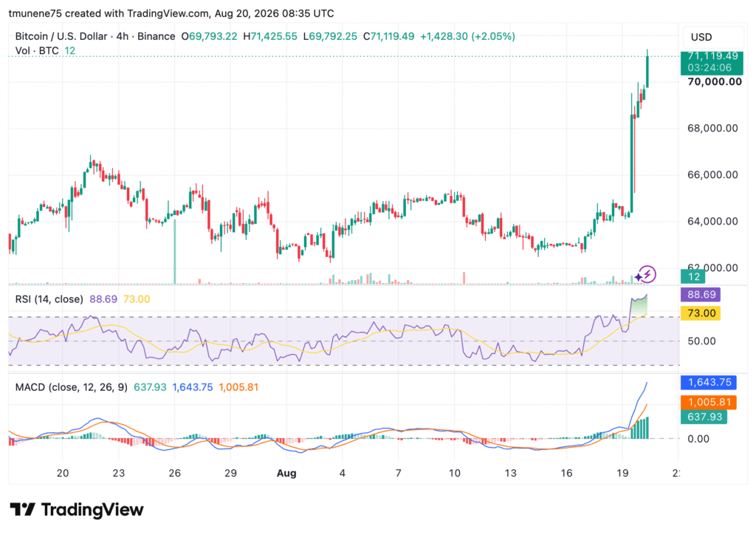Screen dimensions: 756x535
Task: Click the blue 1,643.75 MACD tag
Action: click(x=708, y=382)
